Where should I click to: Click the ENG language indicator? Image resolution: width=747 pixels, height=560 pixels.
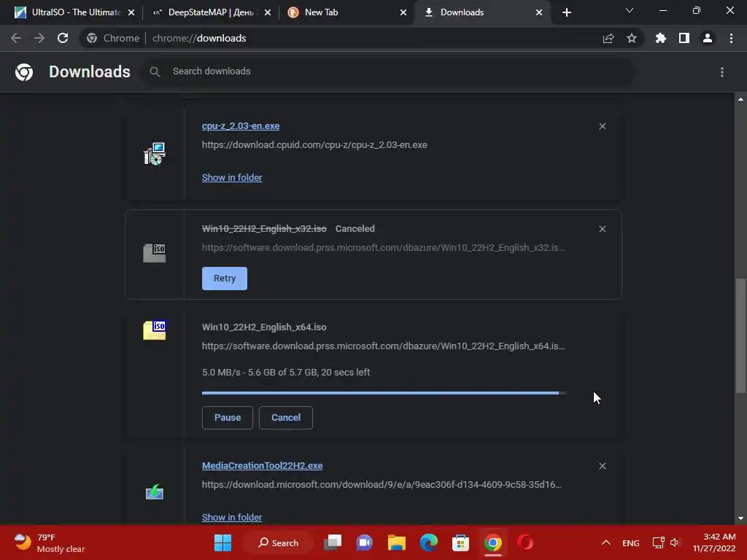click(x=631, y=543)
